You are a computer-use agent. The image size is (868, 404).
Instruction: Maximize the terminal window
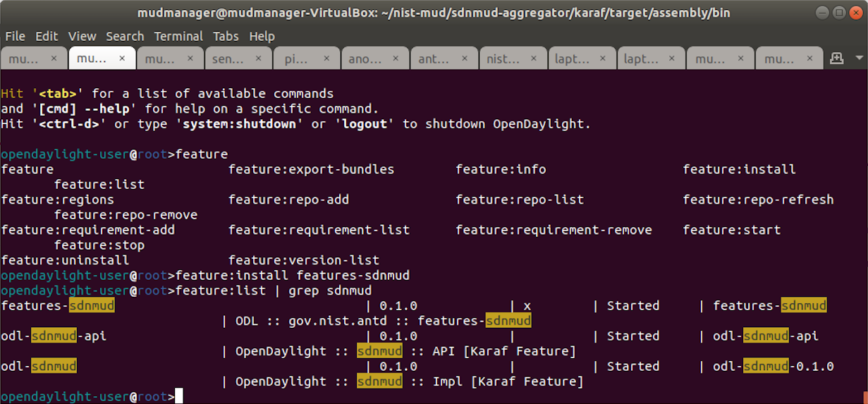[839, 13]
